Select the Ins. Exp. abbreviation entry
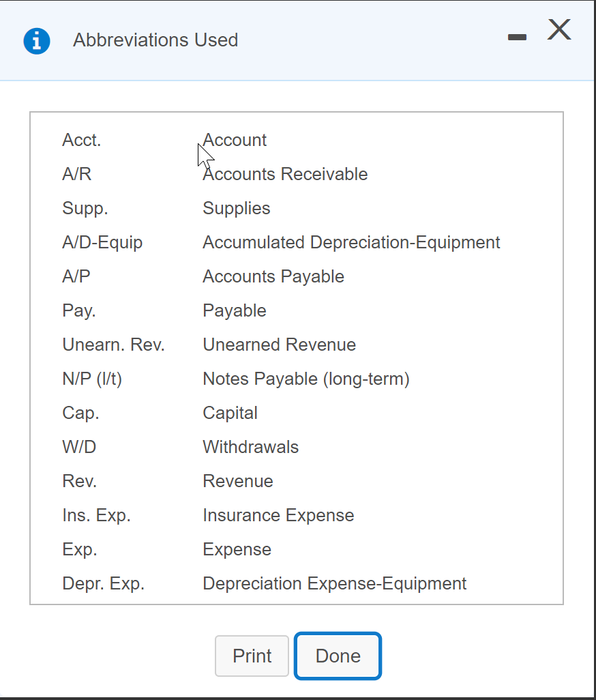The width and height of the screenshot is (596, 700). tap(95, 515)
